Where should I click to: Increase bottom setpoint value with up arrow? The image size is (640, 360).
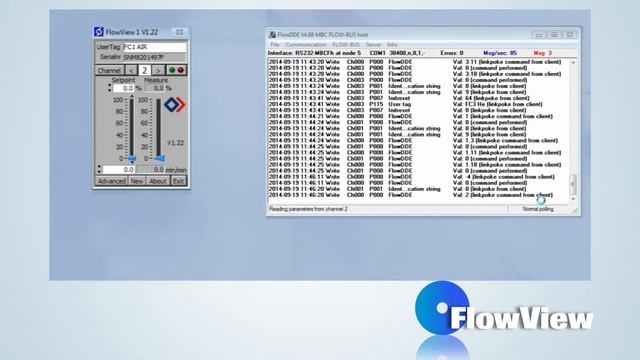point(99,167)
